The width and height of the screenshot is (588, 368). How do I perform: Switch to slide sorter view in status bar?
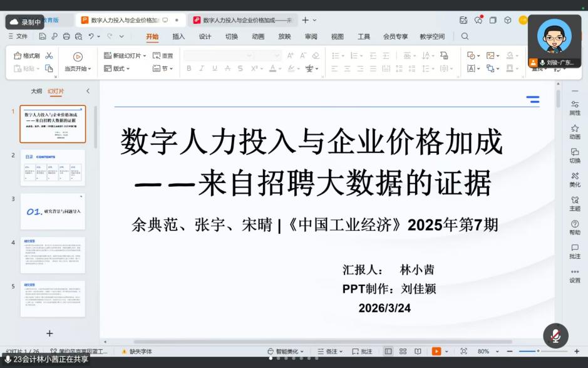pyautogui.click(x=402, y=352)
